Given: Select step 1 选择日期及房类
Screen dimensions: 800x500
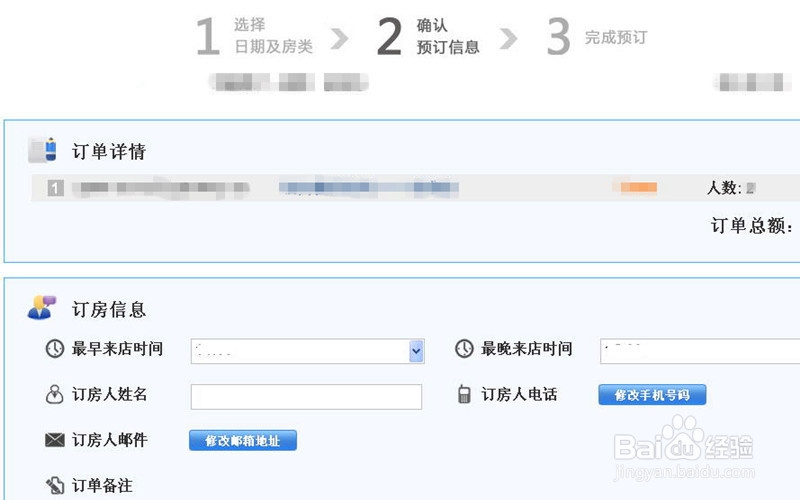Looking at the screenshot, I should coord(255,37).
